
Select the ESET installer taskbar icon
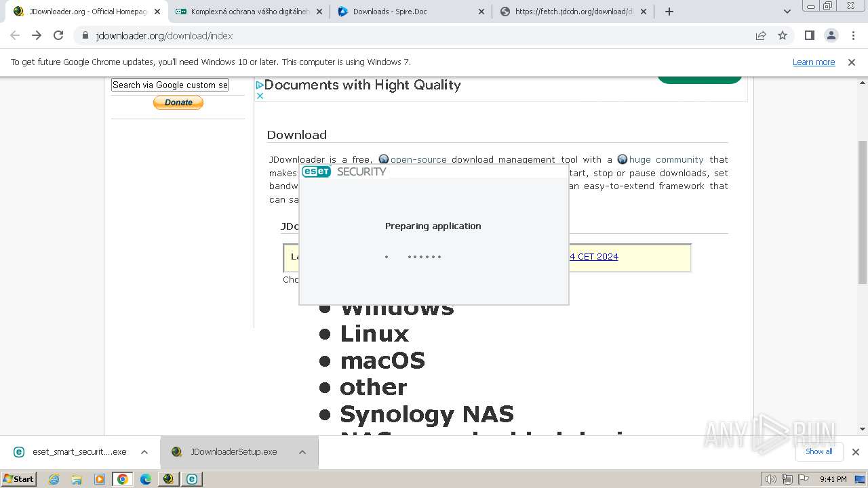tap(192, 479)
